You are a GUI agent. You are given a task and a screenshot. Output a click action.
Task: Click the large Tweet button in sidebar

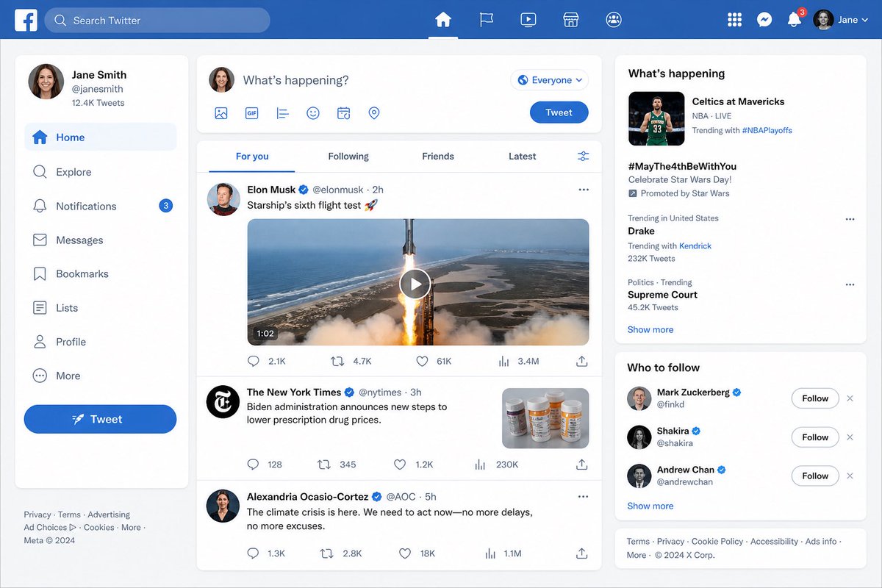point(101,419)
